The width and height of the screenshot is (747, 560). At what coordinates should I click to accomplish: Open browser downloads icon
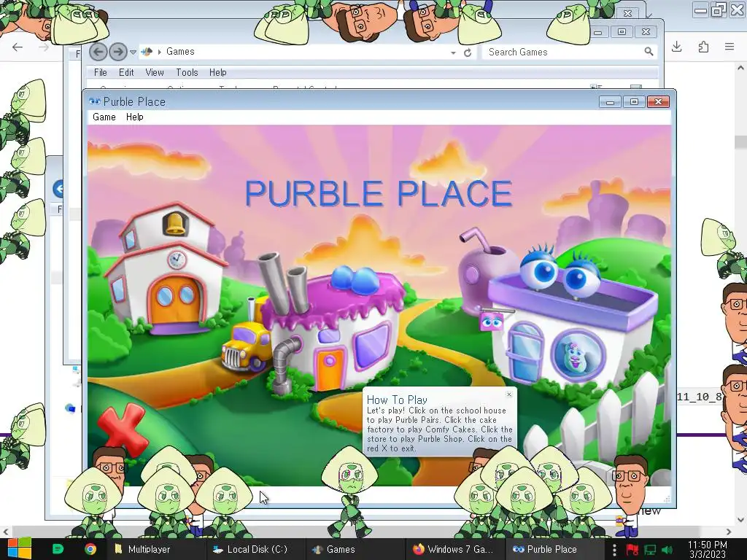[676, 47]
